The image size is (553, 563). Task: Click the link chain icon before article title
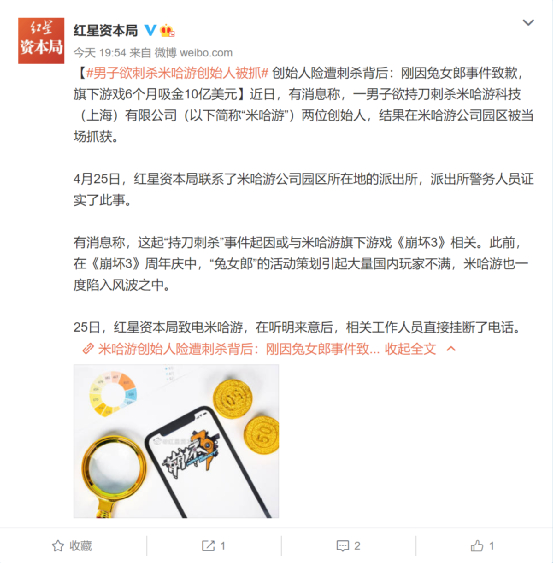88,349
